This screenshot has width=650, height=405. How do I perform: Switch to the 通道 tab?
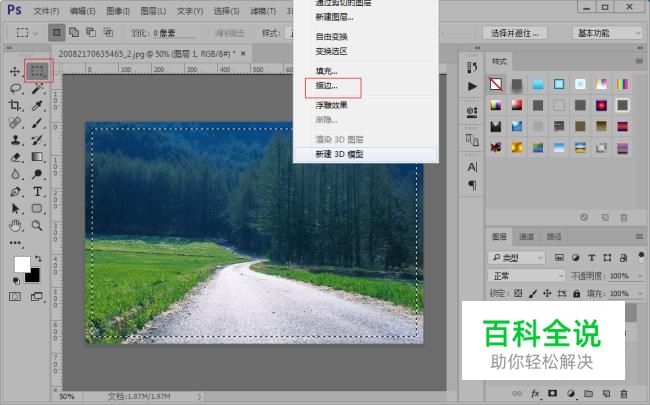(x=526, y=236)
